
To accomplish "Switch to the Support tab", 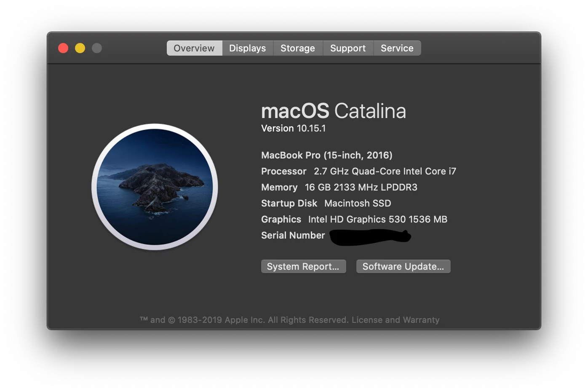I will tap(348, 48).
